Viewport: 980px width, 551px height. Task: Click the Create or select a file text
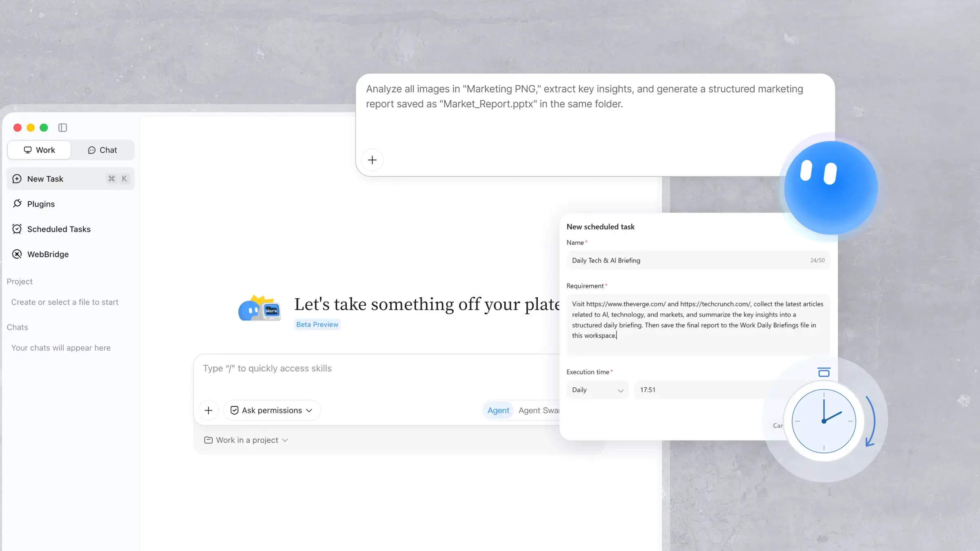pyautogui.click(x=65, y=302)
